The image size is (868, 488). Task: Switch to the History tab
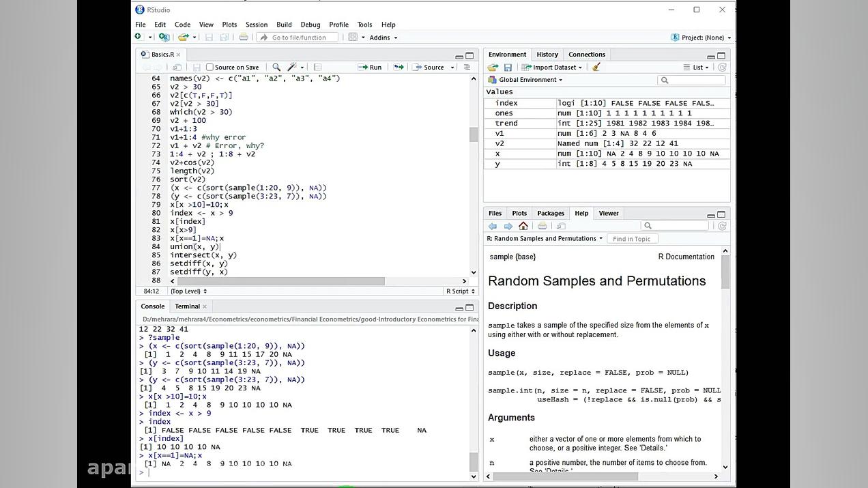[547, 55]
